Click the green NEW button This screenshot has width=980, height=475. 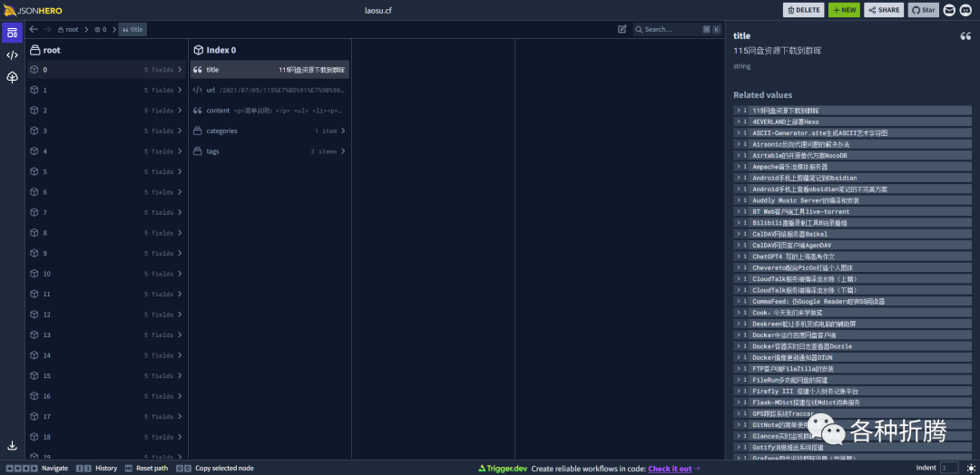pos(844,10)
